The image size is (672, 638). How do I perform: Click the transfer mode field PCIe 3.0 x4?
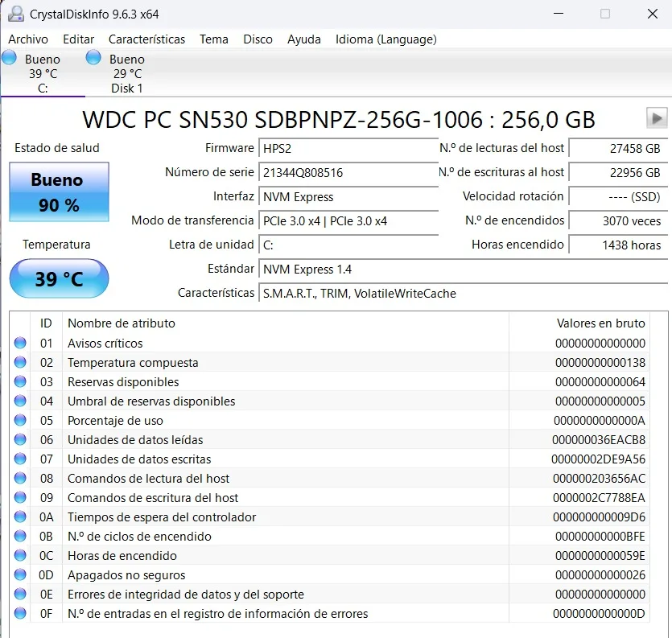pos(348,220)
